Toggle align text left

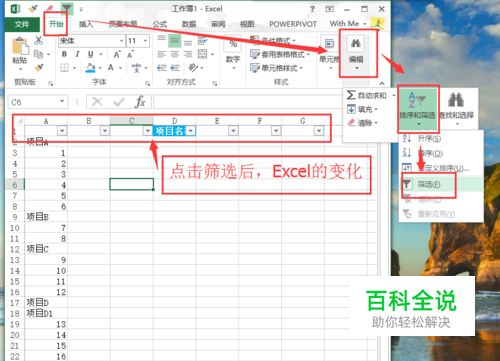coord(162,54)
